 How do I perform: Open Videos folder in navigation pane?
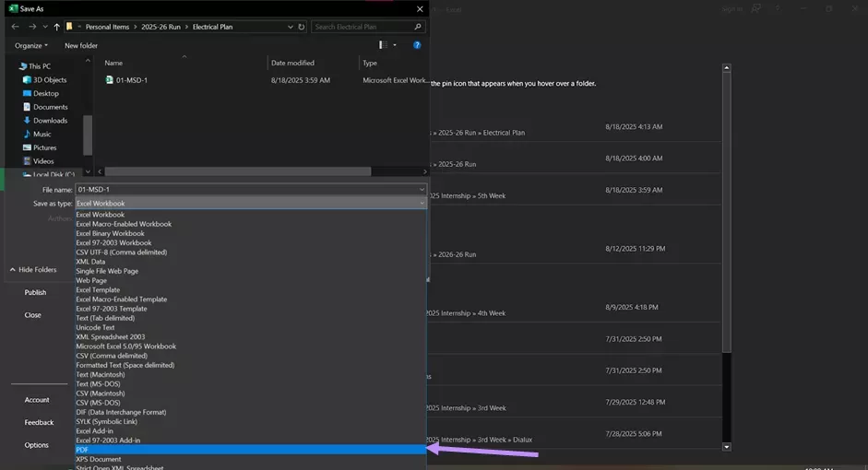coord(38,161)
